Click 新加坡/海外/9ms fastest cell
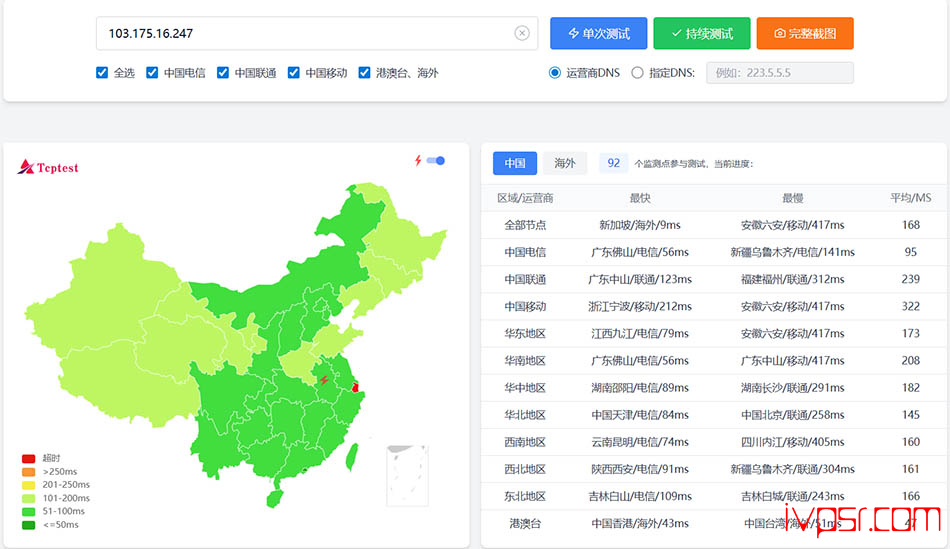This screenshot has height=549, width=950. (x=640, y=225)
